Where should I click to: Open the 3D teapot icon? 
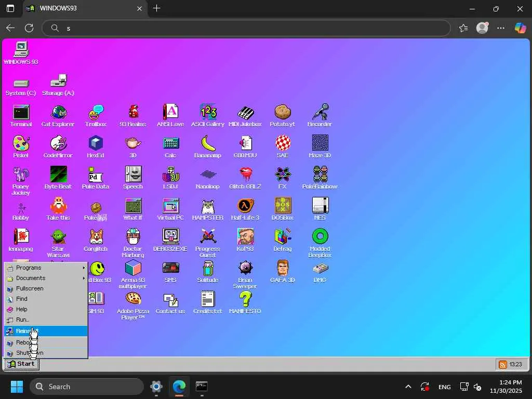(x=132, y=147)
